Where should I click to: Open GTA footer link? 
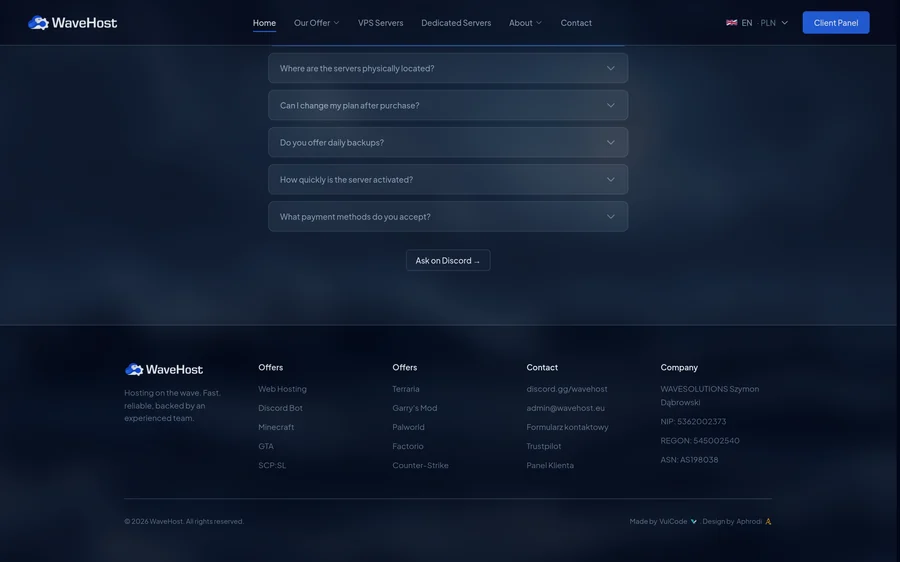pos(266,446)
